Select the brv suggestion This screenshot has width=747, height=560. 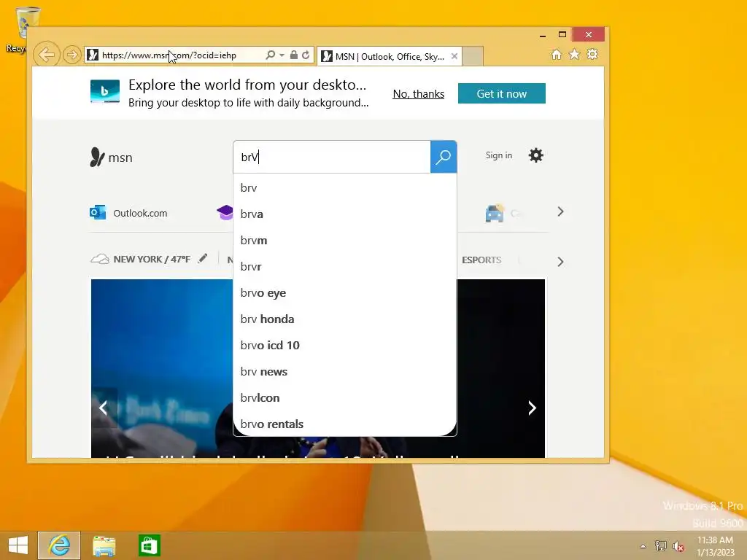[345, 187]
